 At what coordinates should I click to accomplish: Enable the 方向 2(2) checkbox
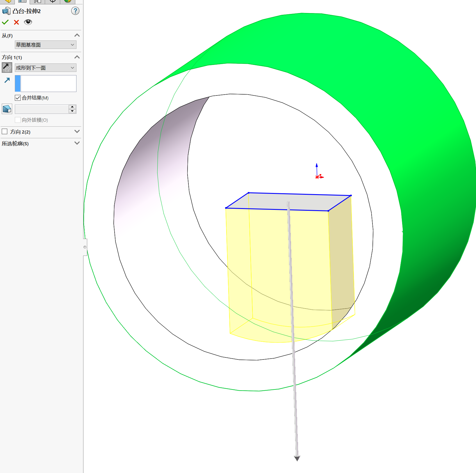5,132
